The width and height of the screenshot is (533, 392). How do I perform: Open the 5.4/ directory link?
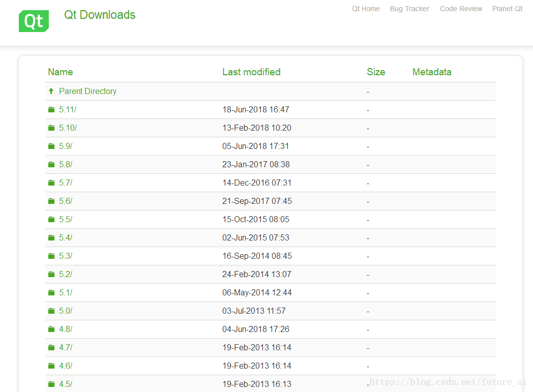66,238
